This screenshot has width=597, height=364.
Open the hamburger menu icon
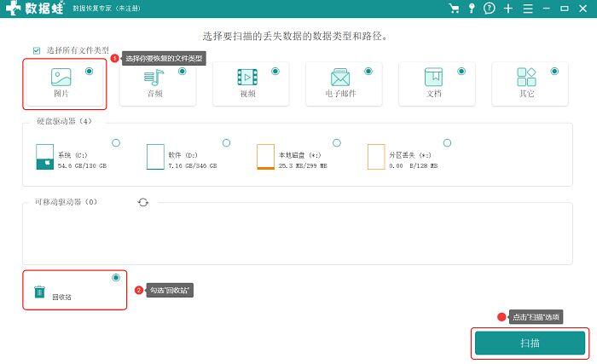(x=528, y=9)
